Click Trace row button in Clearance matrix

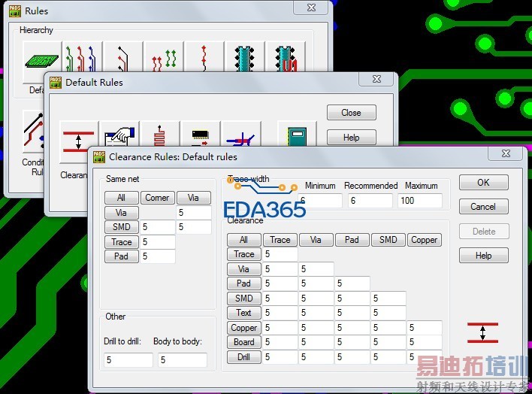244,254
